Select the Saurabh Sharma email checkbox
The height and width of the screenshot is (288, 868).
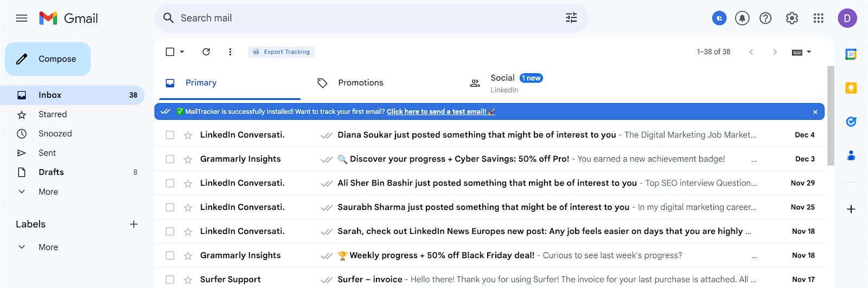(x=170, y=207)
